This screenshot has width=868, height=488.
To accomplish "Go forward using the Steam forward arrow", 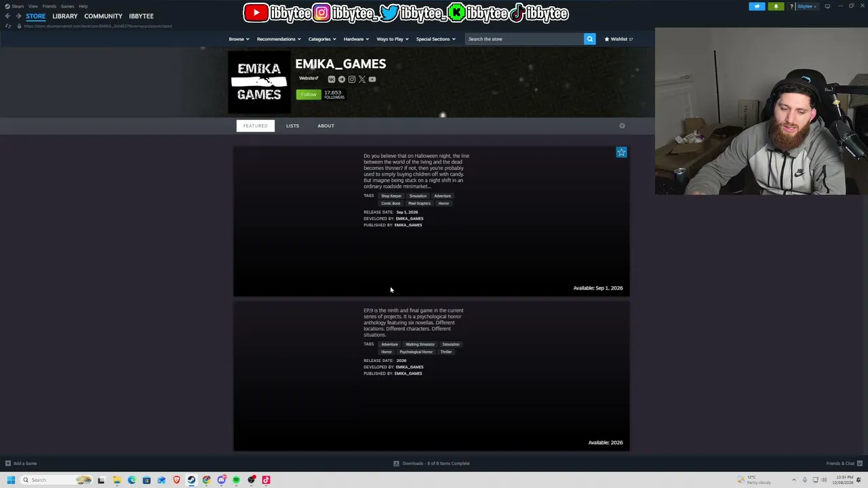I will pyautogui.click(x=17, y=16).
